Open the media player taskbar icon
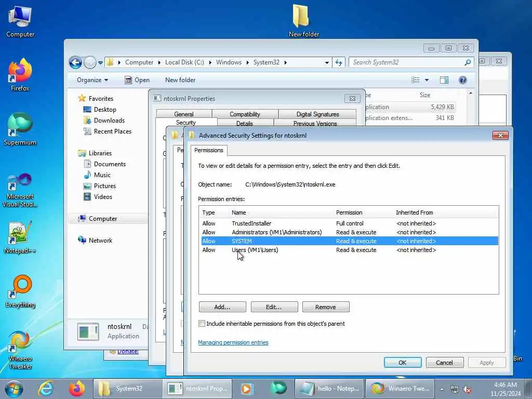The width and height of the screenshot is (532, 399). (247, 389)
